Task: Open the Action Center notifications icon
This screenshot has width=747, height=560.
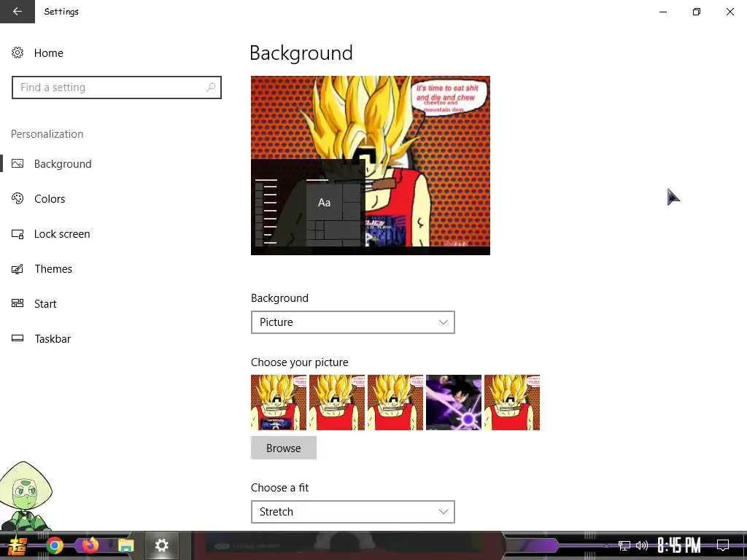Action: pyautogui.click(x=723, y=545)
